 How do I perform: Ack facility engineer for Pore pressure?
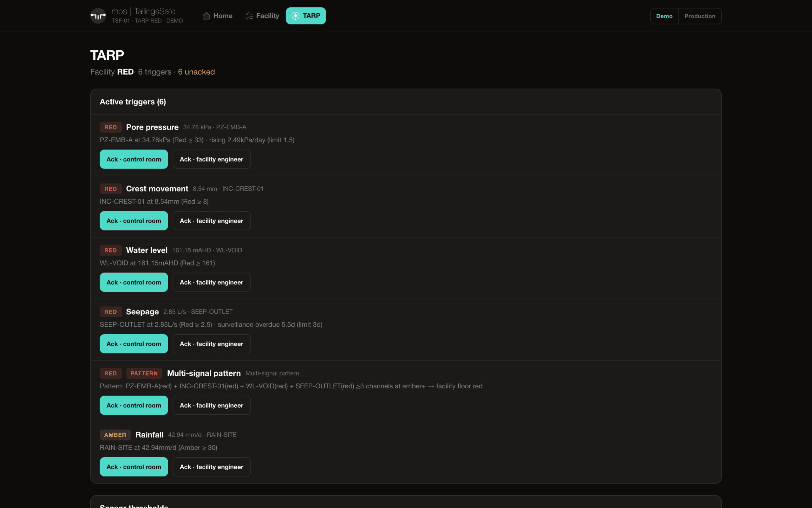click(211, 159)
